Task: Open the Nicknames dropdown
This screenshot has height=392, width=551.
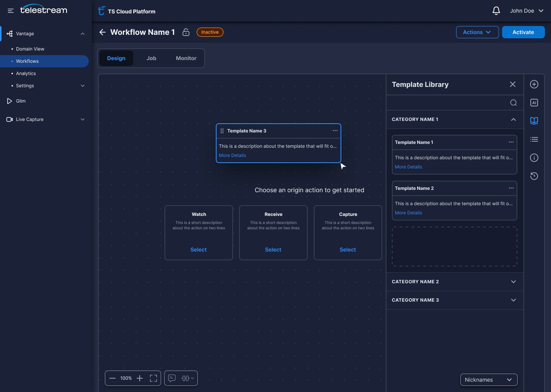Action: coord(489,380)
